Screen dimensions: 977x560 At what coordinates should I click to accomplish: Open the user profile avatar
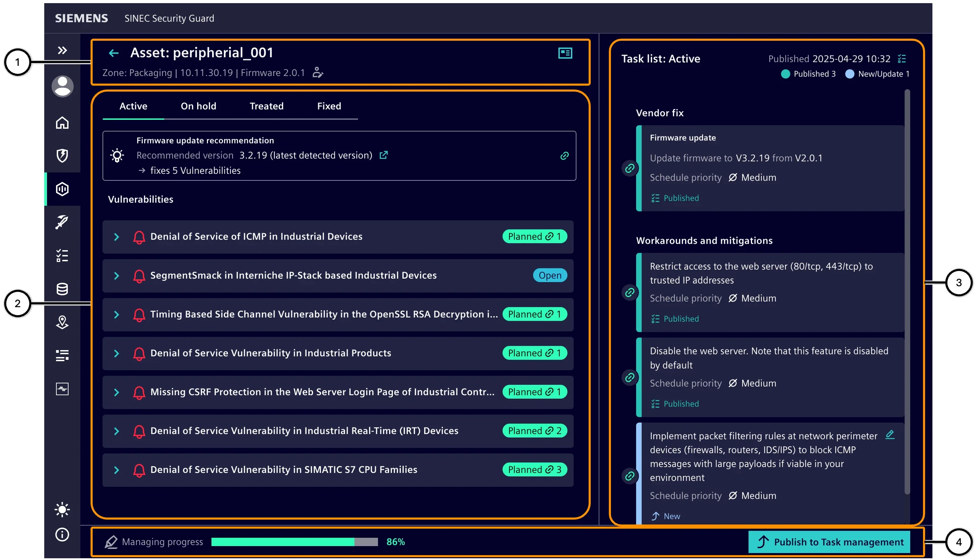(x=62, y=86)
